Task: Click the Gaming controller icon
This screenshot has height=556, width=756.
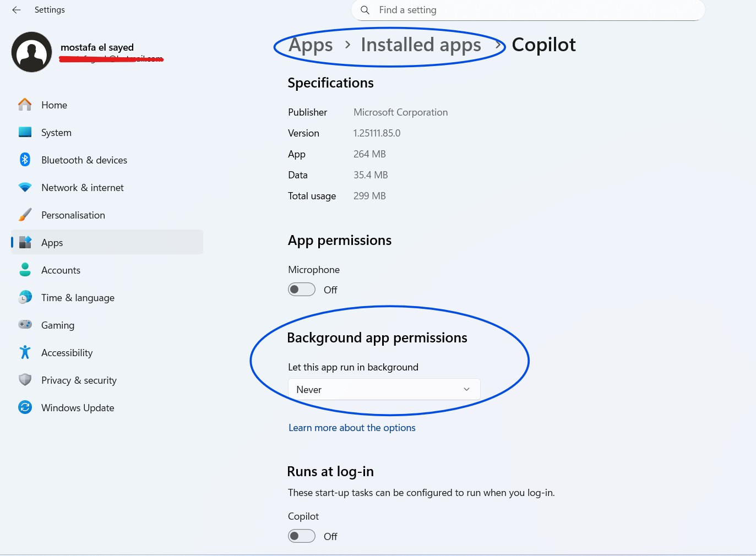Action: click(25, 325)
